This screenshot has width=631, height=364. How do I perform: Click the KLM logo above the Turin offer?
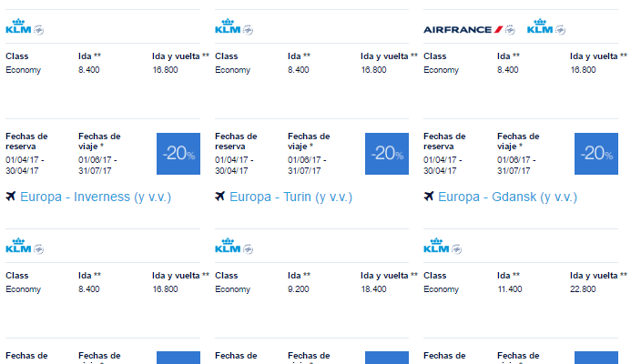point(228,26)
